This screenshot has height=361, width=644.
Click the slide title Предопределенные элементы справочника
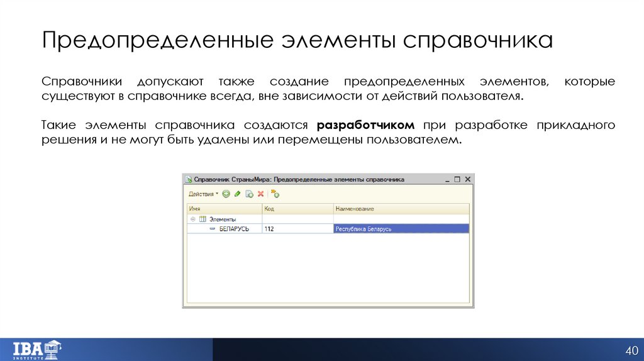(x=297, y=40)
